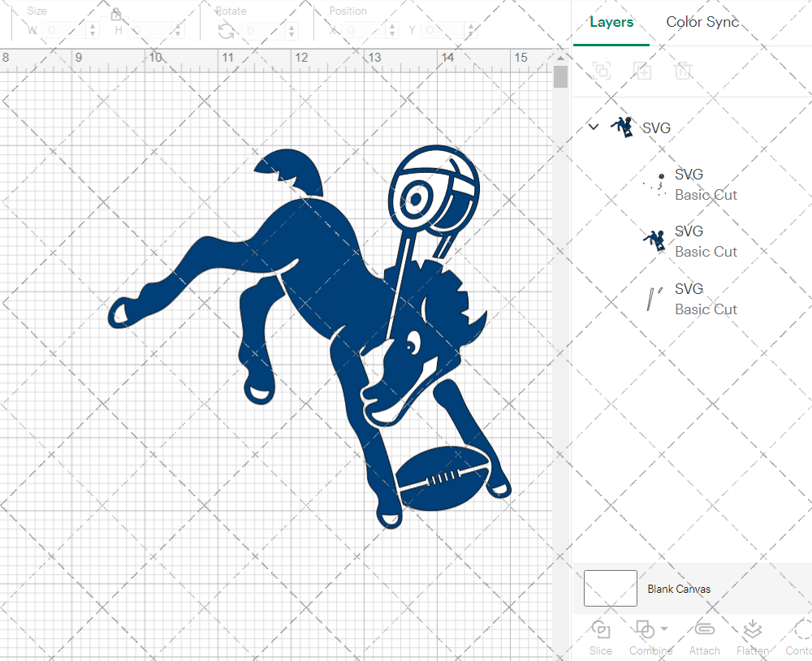The height and width of the screenshot is (661, 812).
Task: Collapse the SVG group chevron
Action: click(594, 127)
